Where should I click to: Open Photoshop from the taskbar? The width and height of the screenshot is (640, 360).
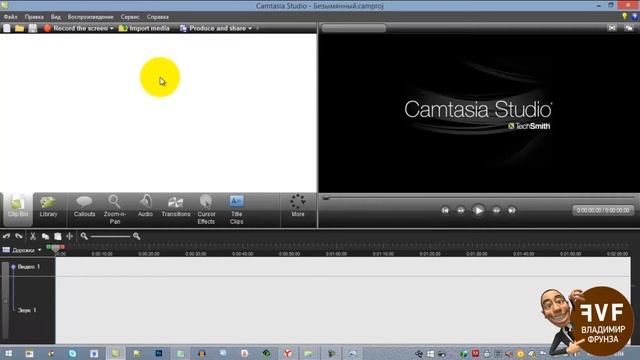point(159,353)
